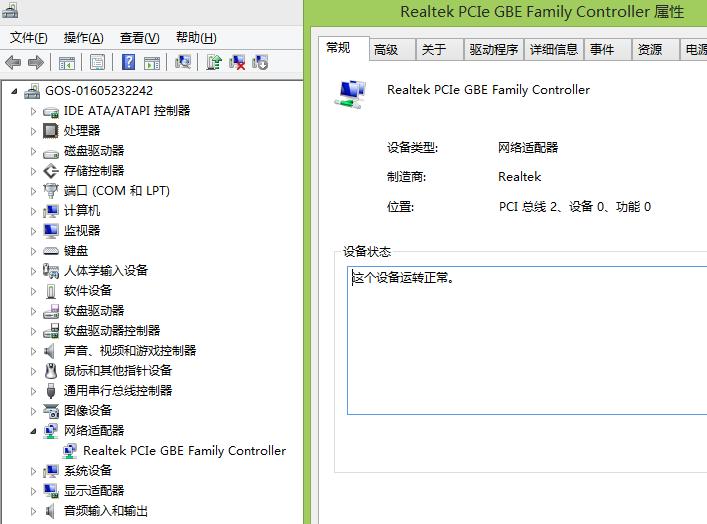Click the scan for hardware changes icon
The height and width of the screenshot is (524, 707).
[x=183, y=62]
